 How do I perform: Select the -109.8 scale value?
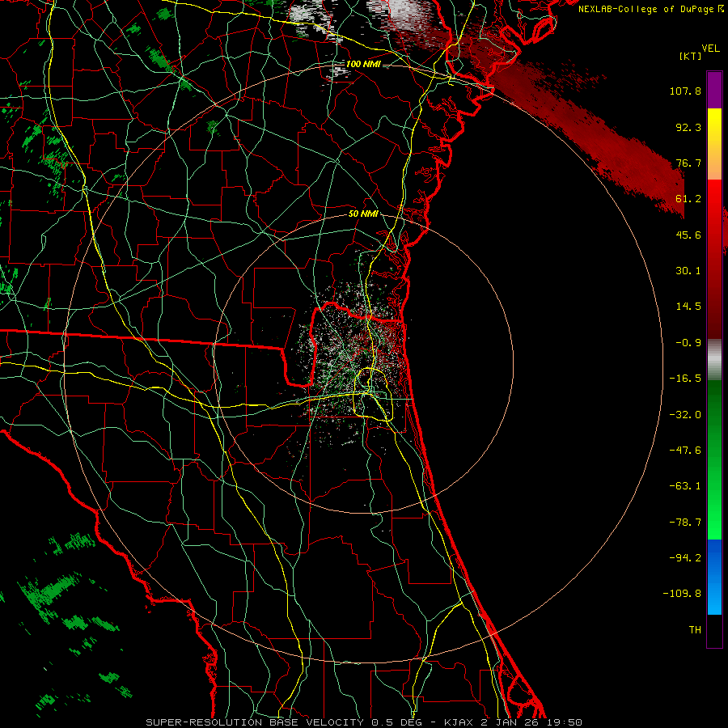pyautogui.click(x=683, y=594)
